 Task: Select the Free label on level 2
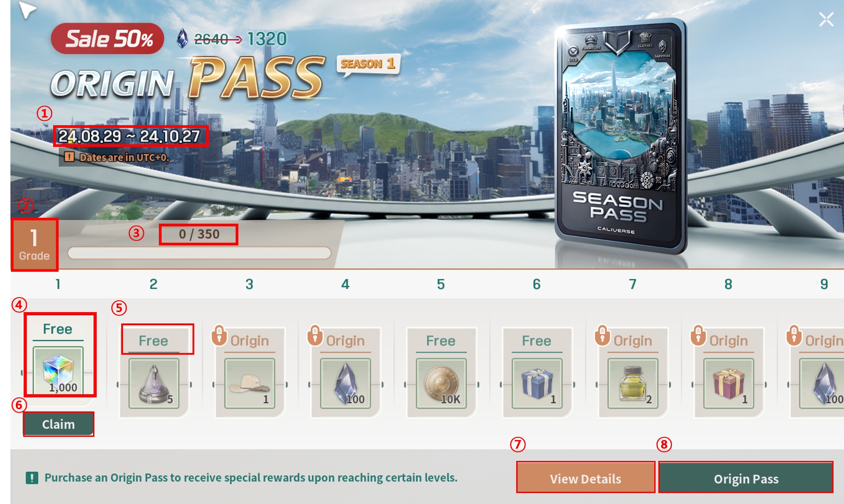153,341
